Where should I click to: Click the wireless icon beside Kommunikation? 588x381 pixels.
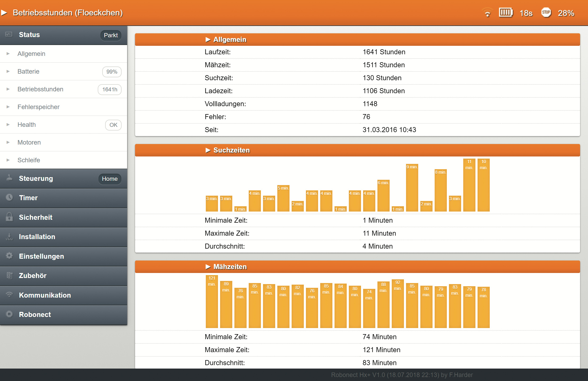click(9, 295)
